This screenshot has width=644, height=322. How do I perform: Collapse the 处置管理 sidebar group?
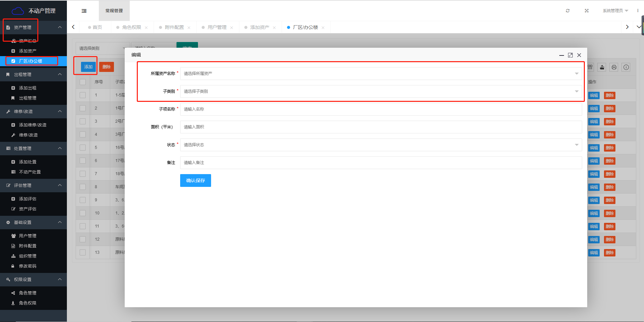tap(33, 148)
